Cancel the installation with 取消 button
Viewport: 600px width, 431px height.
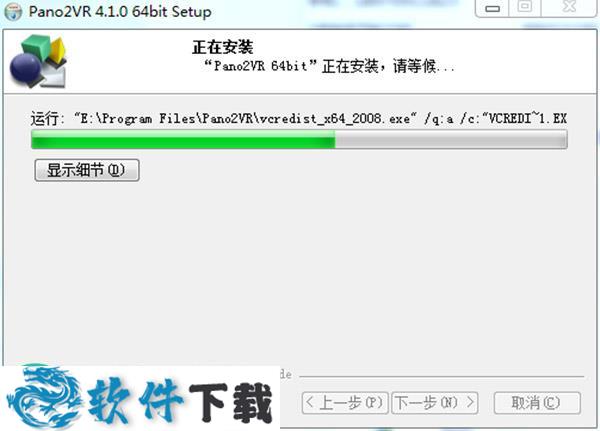[537, 403]
